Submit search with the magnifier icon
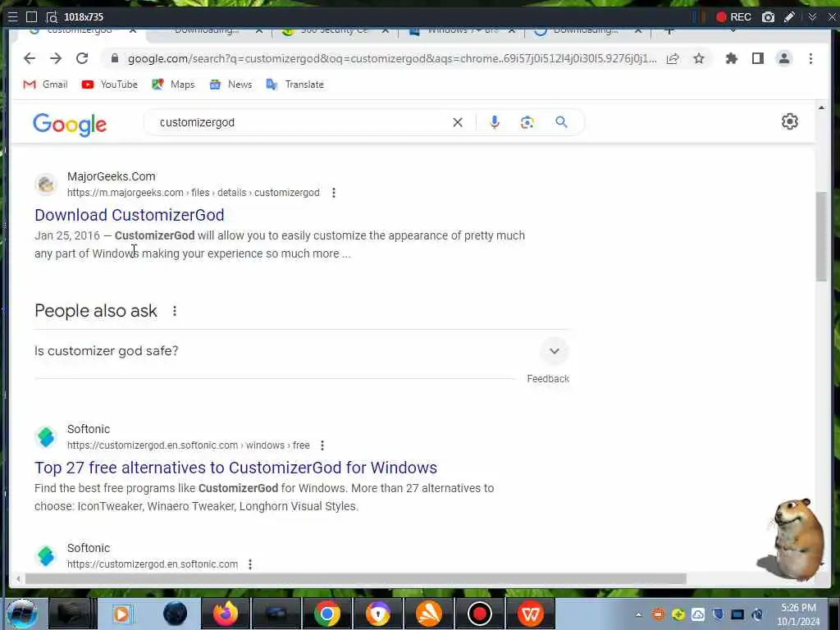840x630 pixels. pos(561,122)
